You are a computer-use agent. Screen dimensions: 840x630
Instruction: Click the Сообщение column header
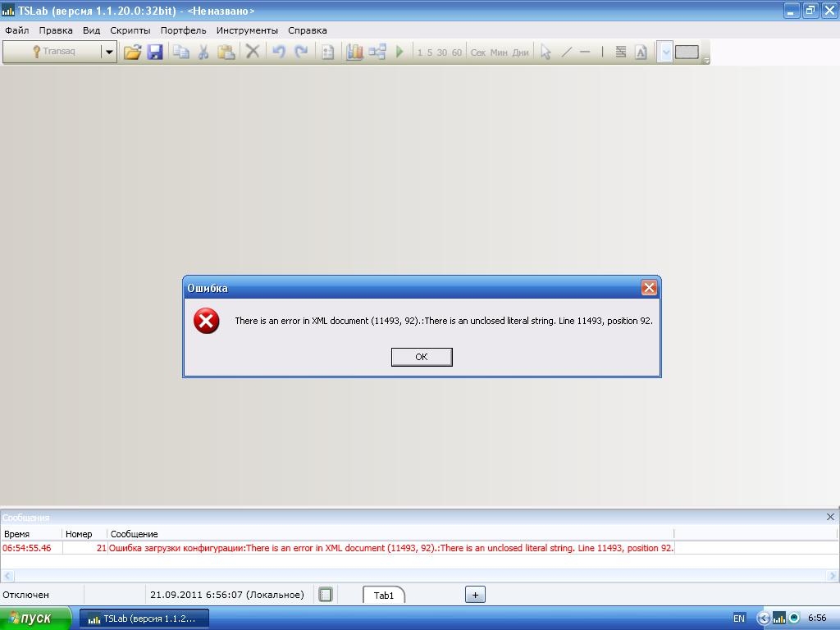[x=390, y=534]
